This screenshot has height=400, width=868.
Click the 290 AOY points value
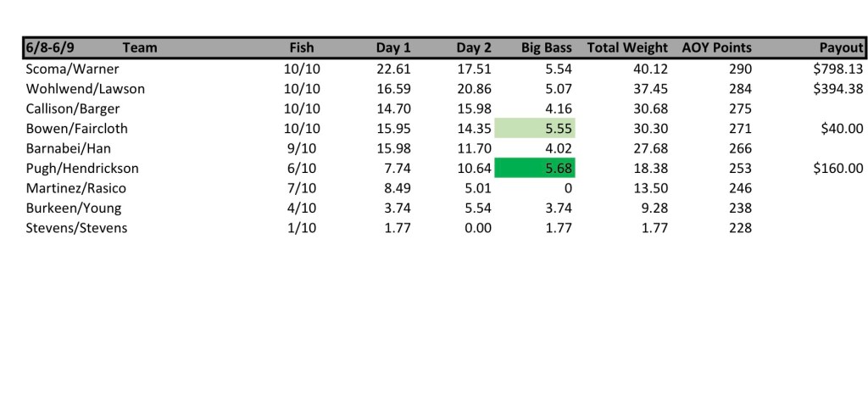point(739,69)
